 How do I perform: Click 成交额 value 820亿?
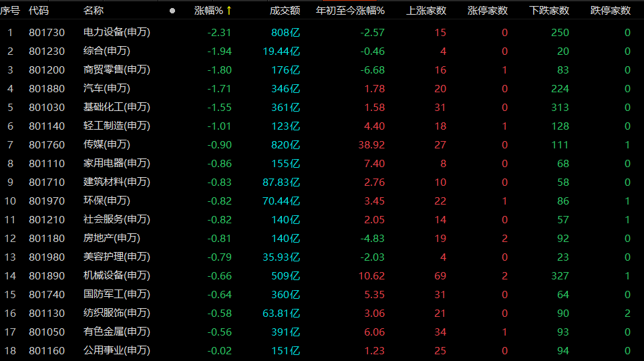pyautogui.click(x=285, y=144)
